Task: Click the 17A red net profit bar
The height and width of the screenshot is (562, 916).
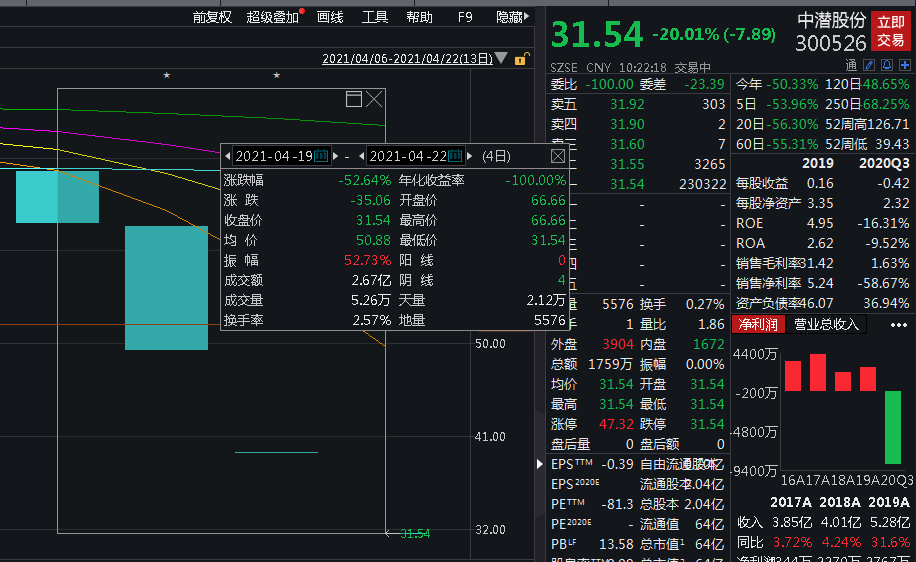Action: pos(818,373)
